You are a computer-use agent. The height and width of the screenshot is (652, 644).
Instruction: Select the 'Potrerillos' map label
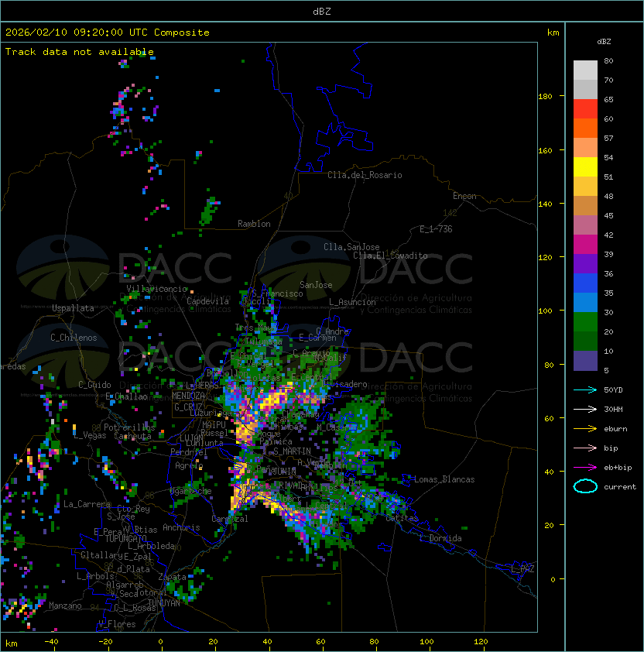[x=129, y=427]
